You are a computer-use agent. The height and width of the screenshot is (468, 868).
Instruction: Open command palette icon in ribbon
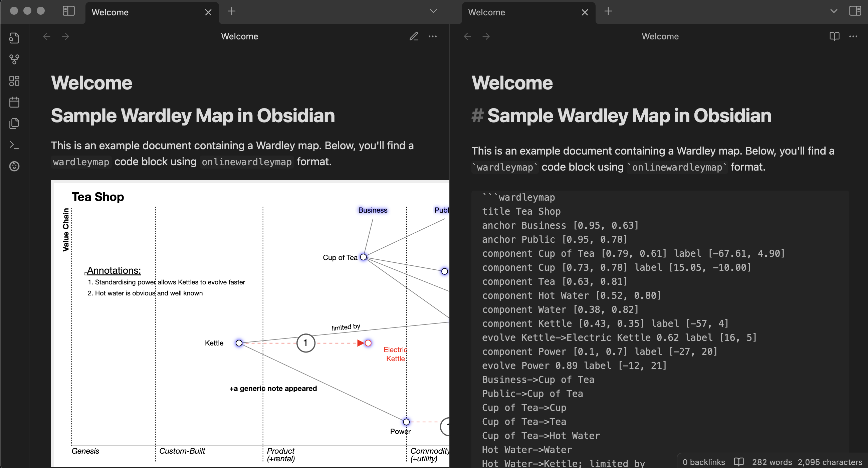coord(14,145)
